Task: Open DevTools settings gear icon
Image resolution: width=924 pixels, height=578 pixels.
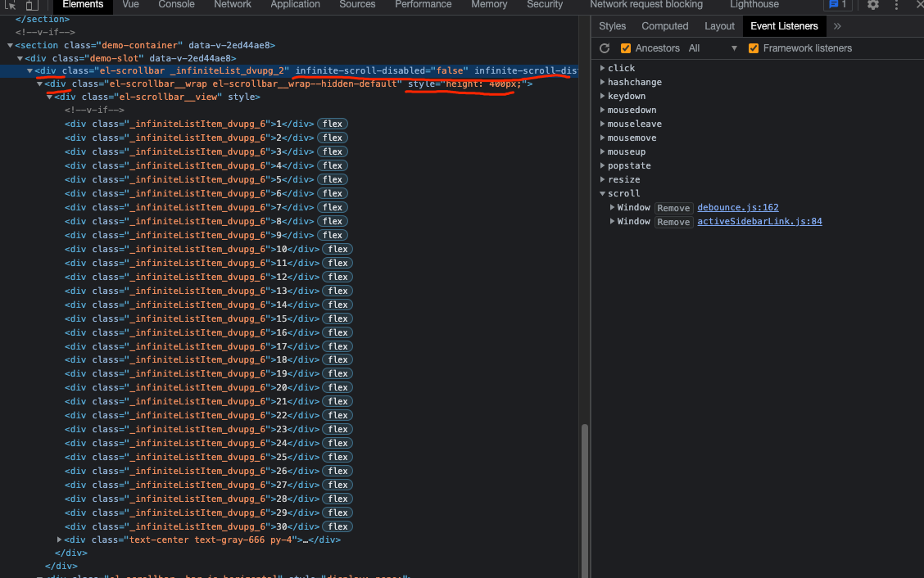Action: click(873, 6)
